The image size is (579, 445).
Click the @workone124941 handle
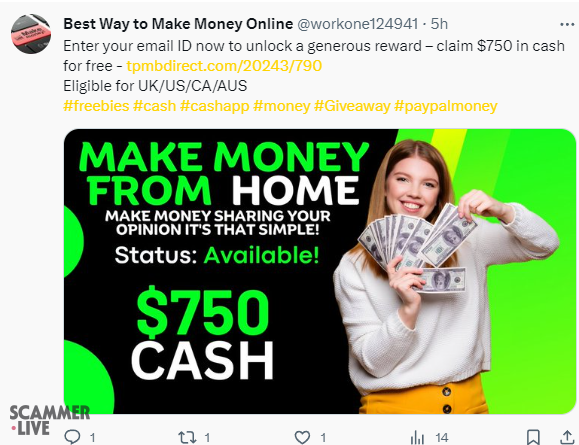pos(357,24)
